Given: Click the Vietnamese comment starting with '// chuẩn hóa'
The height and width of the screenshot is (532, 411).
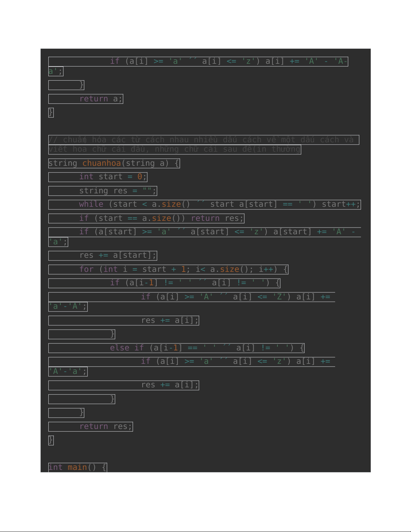Looking at the screenshot, I should pos(203,140).
